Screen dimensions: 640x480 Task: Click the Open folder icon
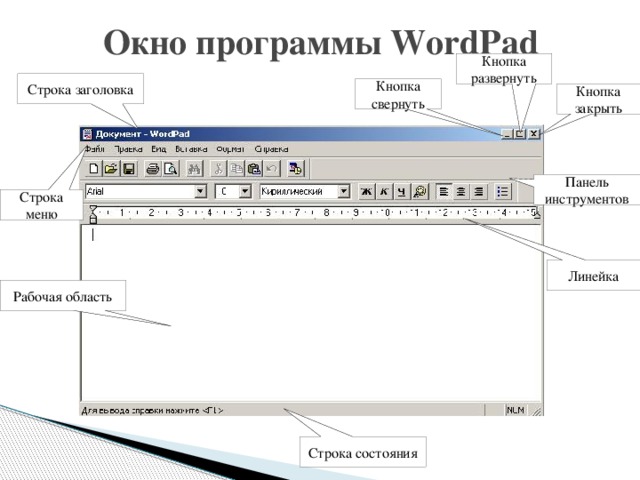tap(111, 169)
